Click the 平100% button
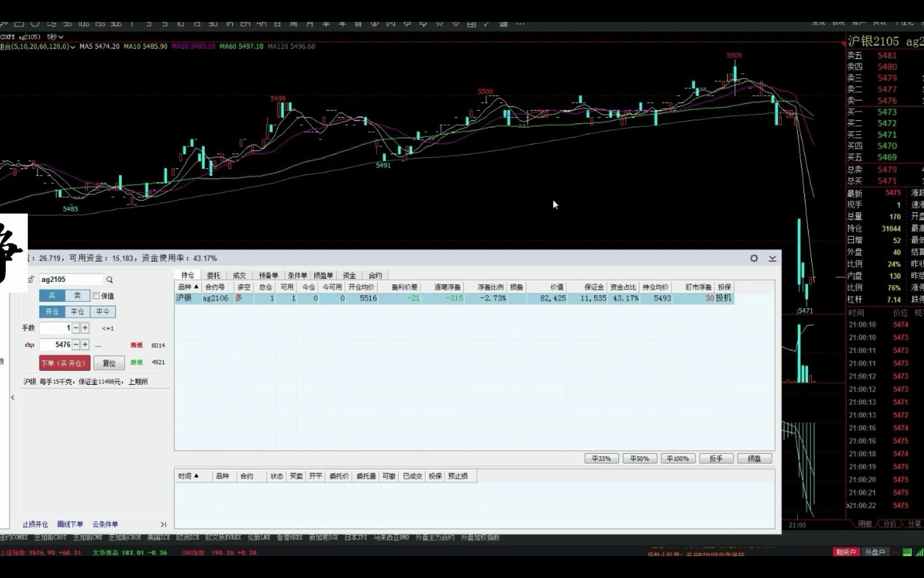Image resolution: width=924 pixels, height=578 pixels. 677,459
